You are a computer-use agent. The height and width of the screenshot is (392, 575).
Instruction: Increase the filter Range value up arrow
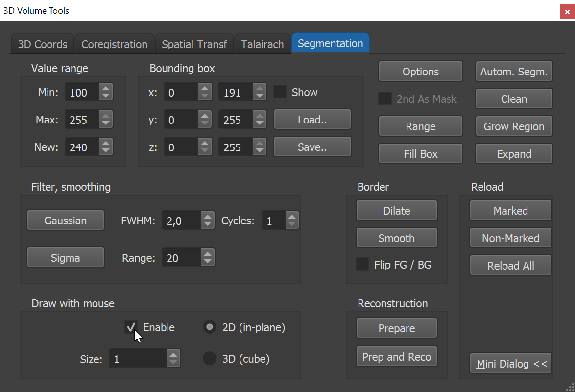(x=208, y=254)
